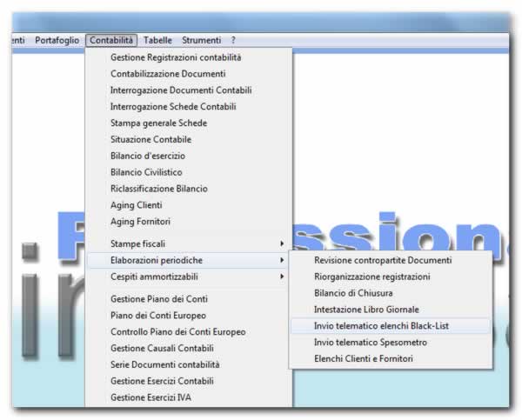
Task: Open Revisione contropartite Documenti
Action: click(383, 260)
